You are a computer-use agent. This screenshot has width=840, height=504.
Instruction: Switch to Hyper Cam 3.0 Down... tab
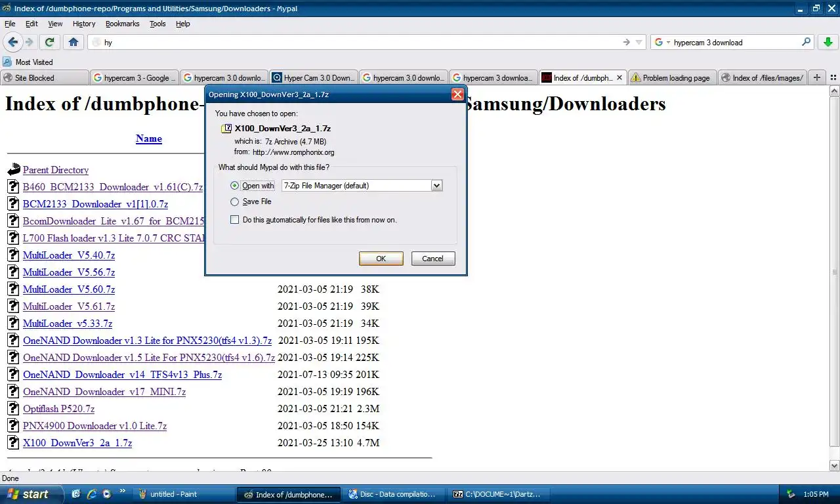[x=313, y=77]
